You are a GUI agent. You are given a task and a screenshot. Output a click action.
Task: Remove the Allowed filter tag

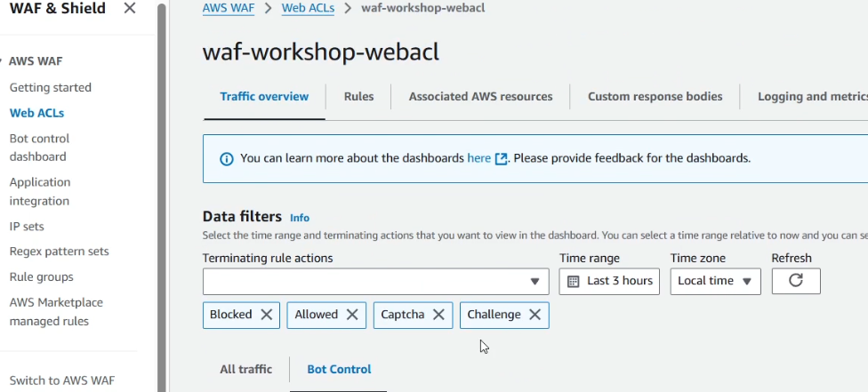point(352,315)
